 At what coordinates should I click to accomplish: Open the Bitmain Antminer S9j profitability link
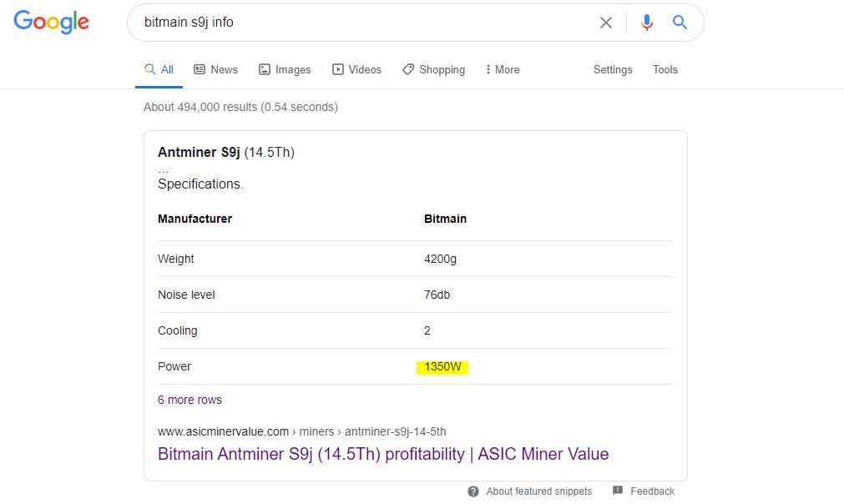383,453
